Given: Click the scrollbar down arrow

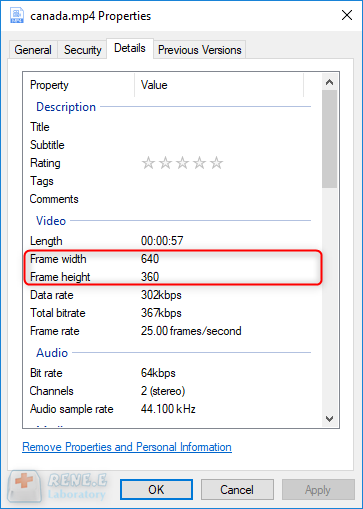Looking at the screenshot, I should [x=329, y=419].
